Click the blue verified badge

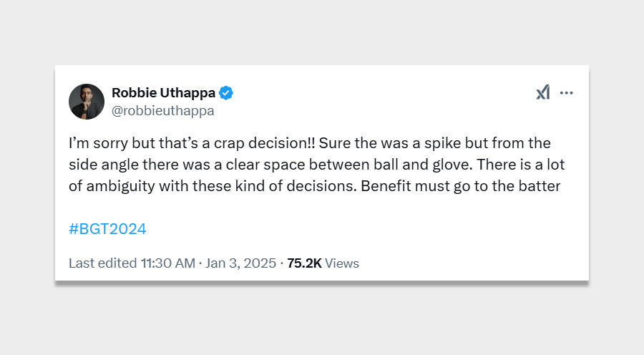pos(226,93)
